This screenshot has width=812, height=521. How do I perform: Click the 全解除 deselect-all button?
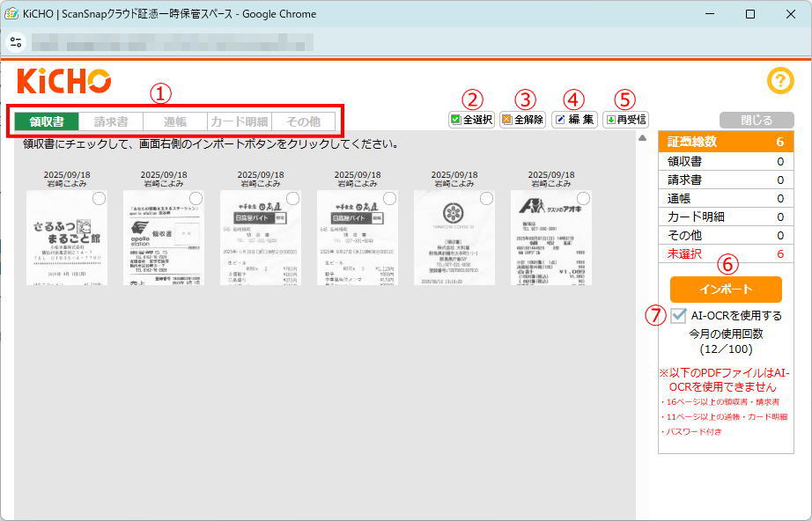[522, 120]
